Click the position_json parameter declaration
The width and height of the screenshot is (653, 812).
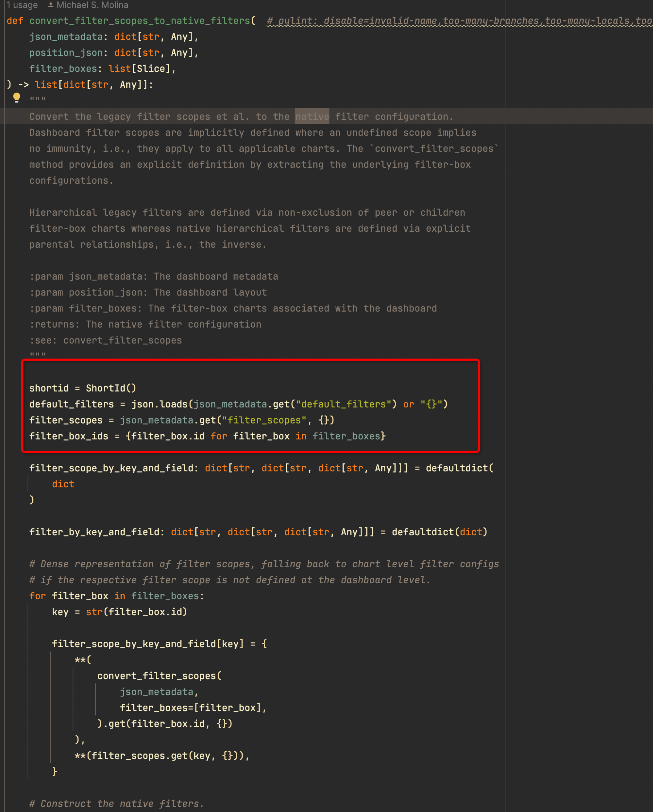pos(66,53)
